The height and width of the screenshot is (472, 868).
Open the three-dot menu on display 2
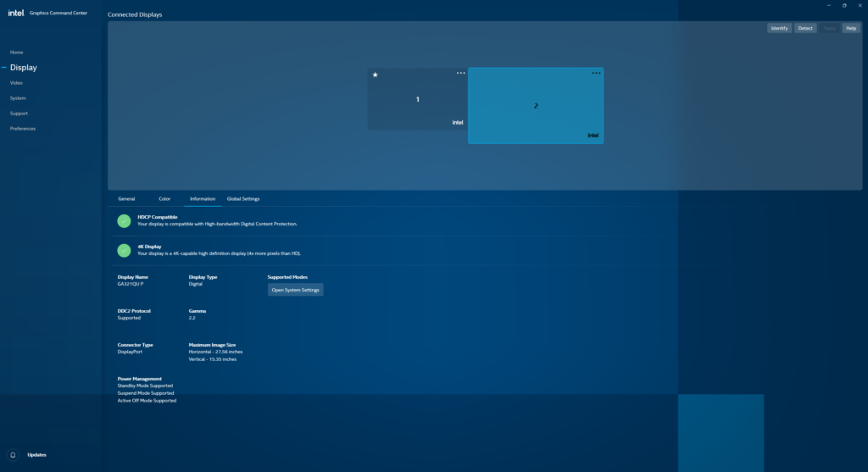[x=596, y=73]
